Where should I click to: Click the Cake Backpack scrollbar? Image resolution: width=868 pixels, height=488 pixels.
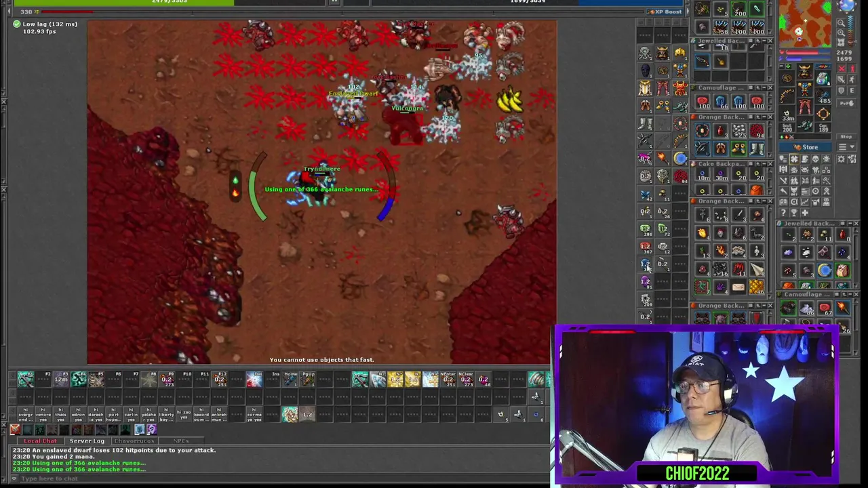[770, 182]
